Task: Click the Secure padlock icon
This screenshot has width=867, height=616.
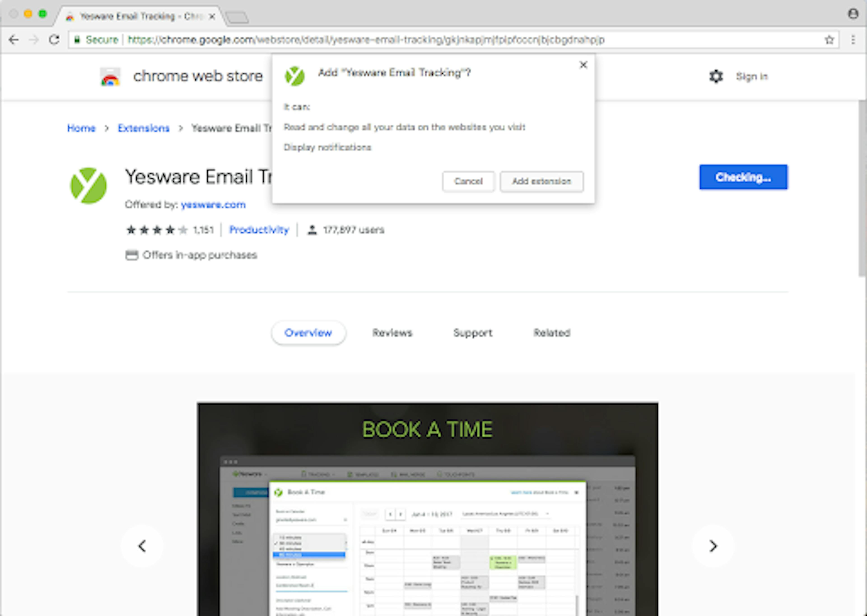Action: [x=77, y=39]
